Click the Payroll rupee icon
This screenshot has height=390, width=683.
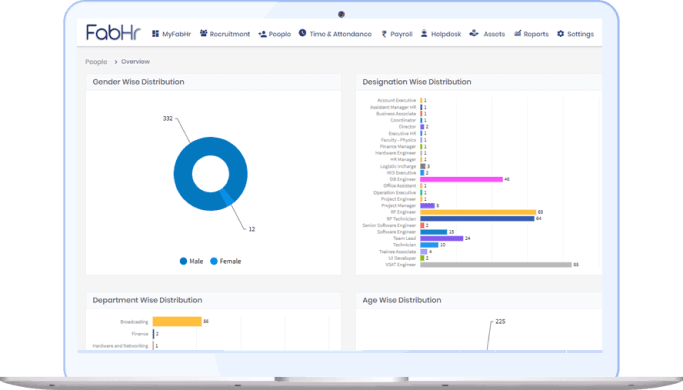(384, 34)
